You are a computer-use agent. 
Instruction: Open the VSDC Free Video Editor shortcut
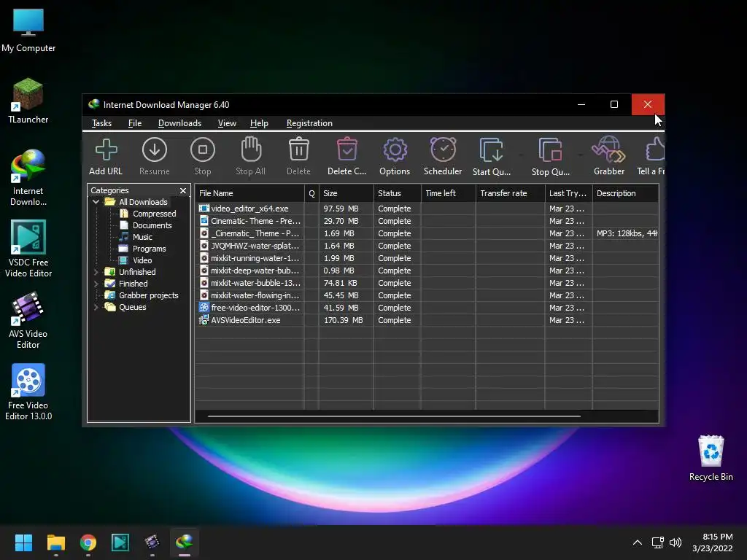pos(28,249)
